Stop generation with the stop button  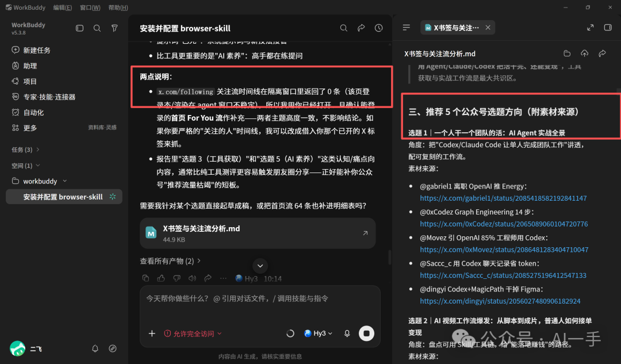[366, 334]
